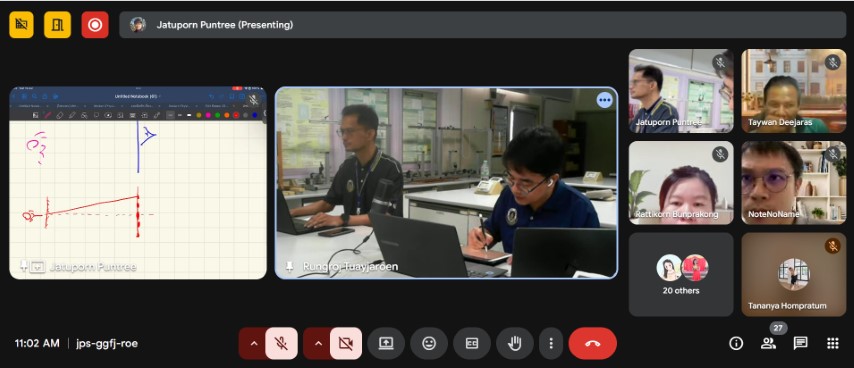Open the activities grid icon
This screenshot has width=854, height=368.
click(x=832, y=343)
